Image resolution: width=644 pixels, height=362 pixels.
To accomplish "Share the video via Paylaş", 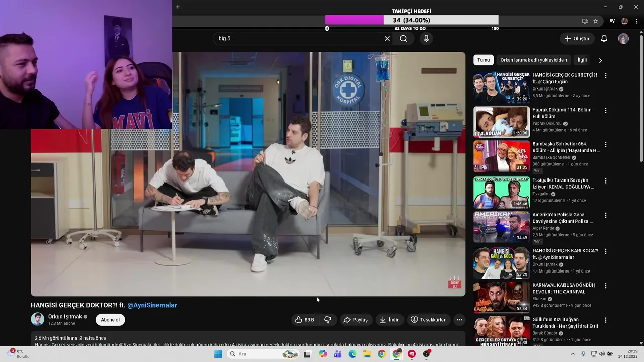I will click(356, 320).
